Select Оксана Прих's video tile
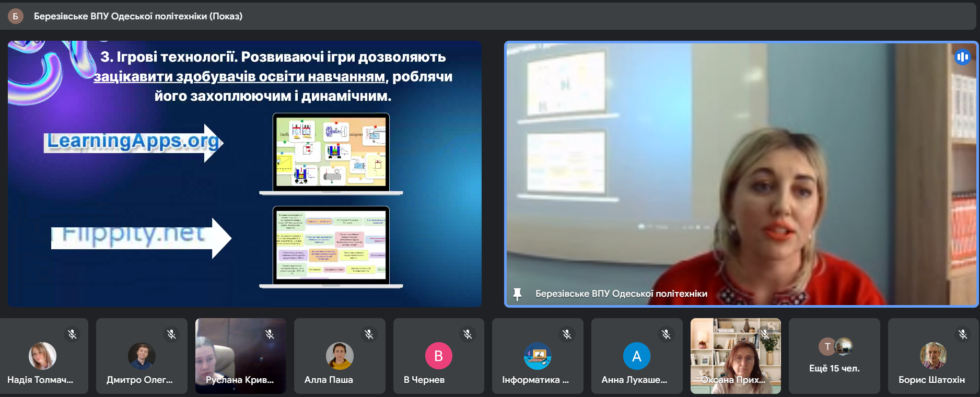 point(735,356)
